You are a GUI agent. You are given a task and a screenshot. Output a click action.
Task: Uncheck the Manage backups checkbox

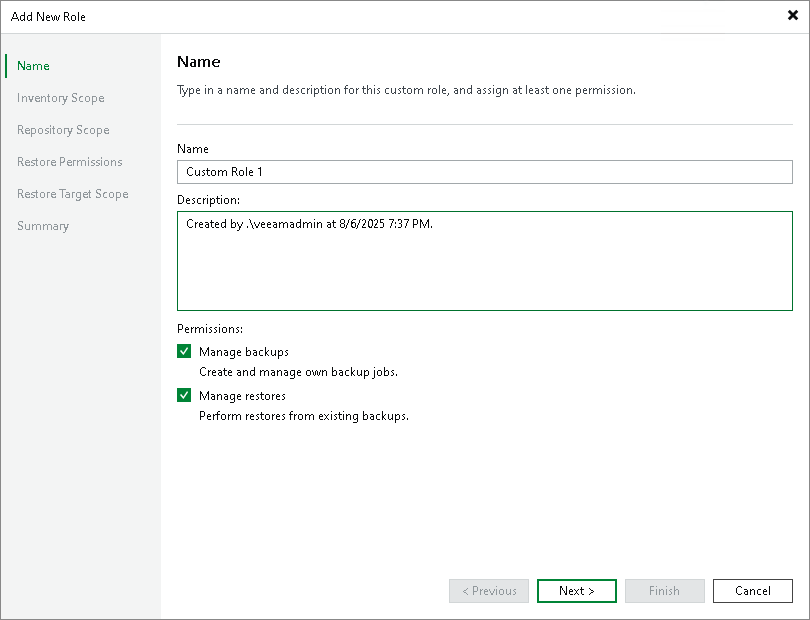(184, 352)
